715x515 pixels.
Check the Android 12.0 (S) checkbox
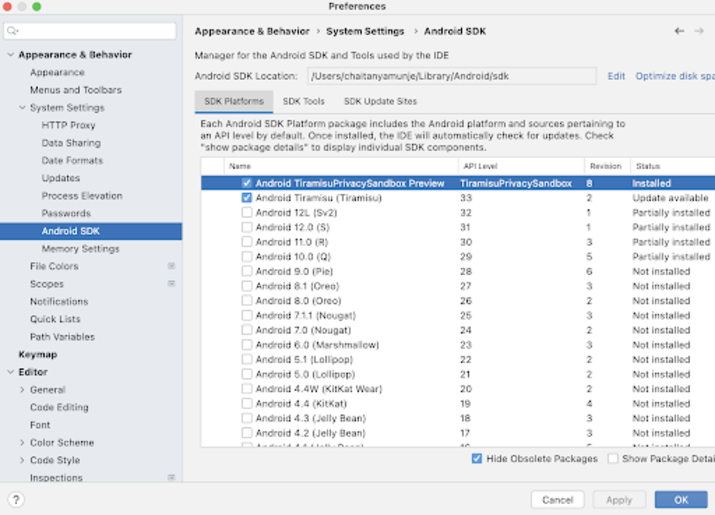coord(247,227)
